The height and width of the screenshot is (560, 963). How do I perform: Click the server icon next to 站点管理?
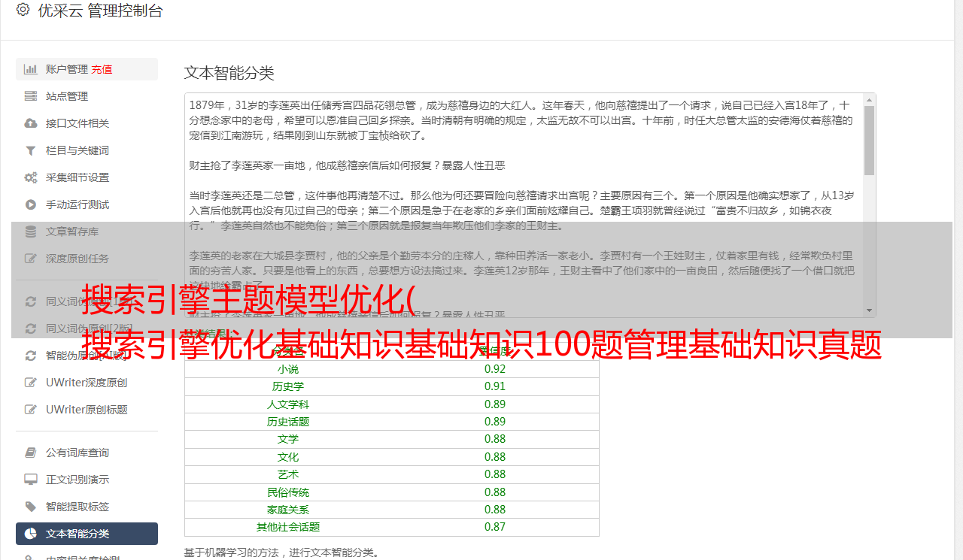tap(31, 96)
